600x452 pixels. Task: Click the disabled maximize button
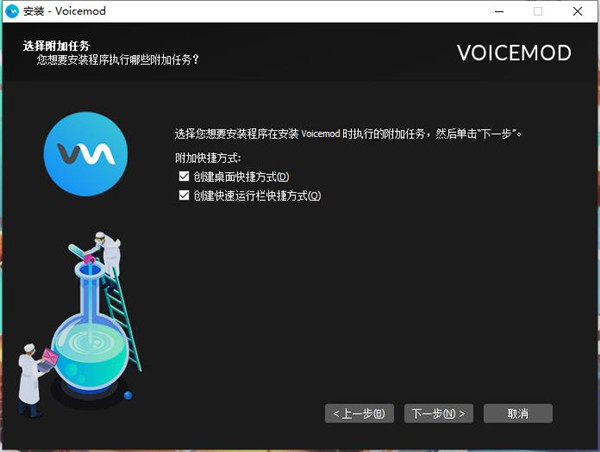click(x=538, y=11)
